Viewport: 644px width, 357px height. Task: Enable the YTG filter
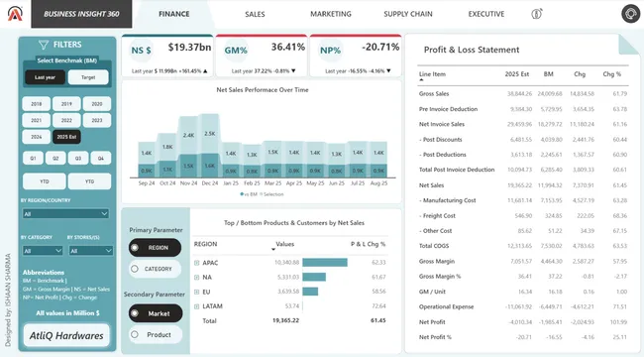point(89,181)
